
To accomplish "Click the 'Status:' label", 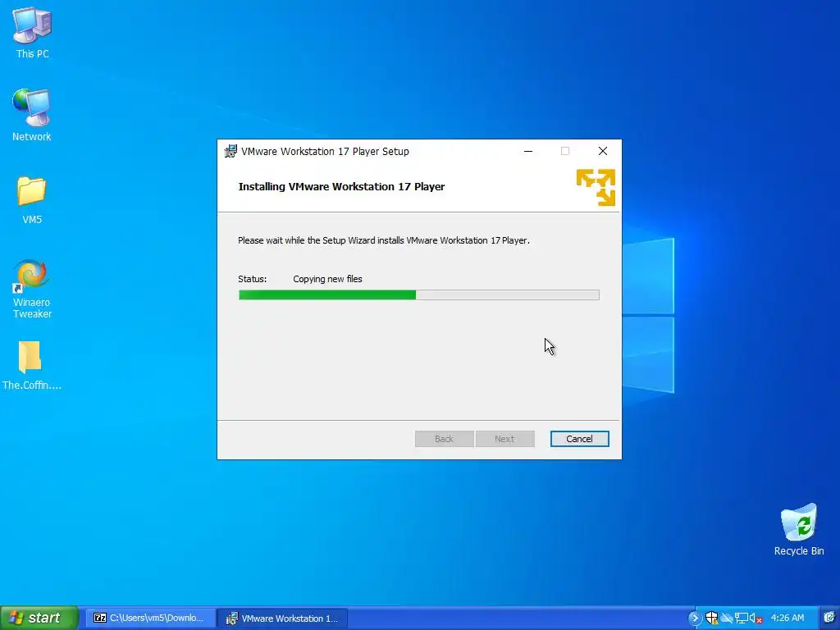I will pyautogui.click(x=253, y=279).
